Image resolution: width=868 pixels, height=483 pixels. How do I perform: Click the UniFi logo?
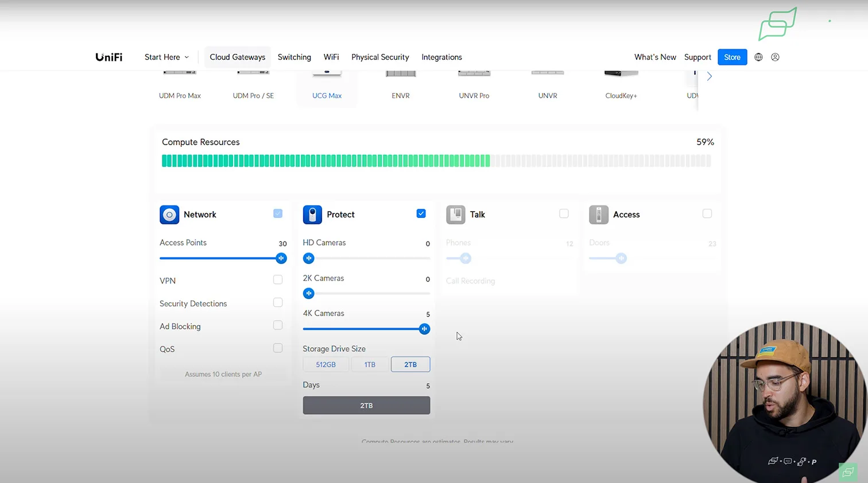click(x=108, y=57)
